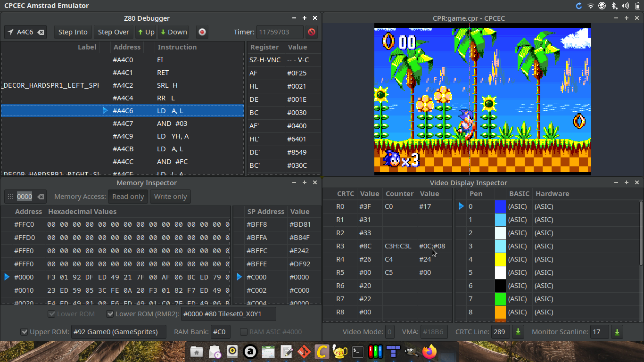Open the file manager home folder in dock

pyautogui.click(x=197, y=352)
